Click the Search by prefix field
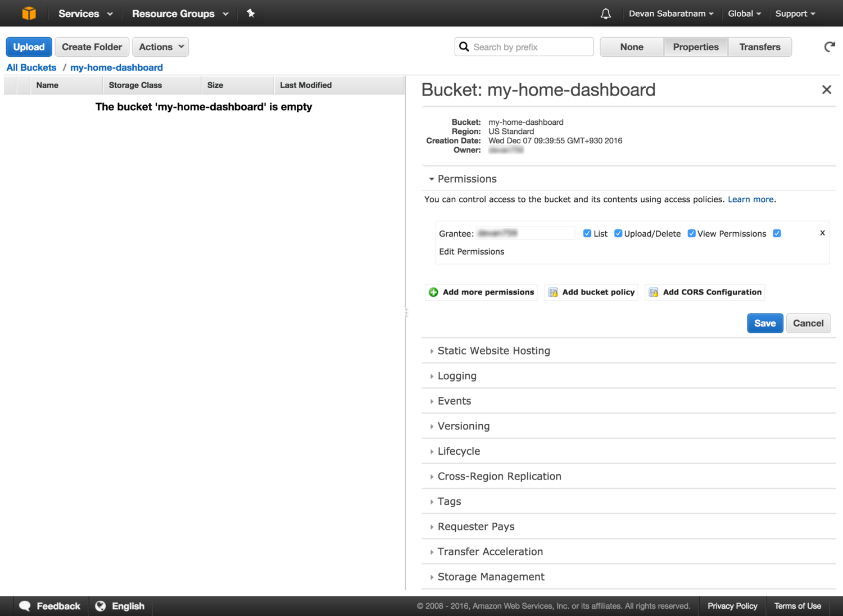This screenshot has width=843, height=616. click(524, 47)
